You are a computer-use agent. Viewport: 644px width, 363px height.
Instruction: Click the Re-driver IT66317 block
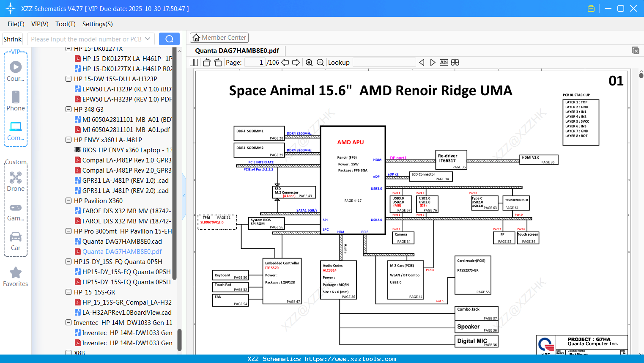point(451,160)
